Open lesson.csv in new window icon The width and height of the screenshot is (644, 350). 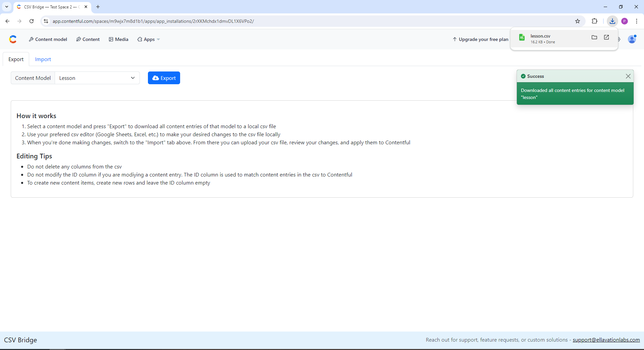(606, 37)
